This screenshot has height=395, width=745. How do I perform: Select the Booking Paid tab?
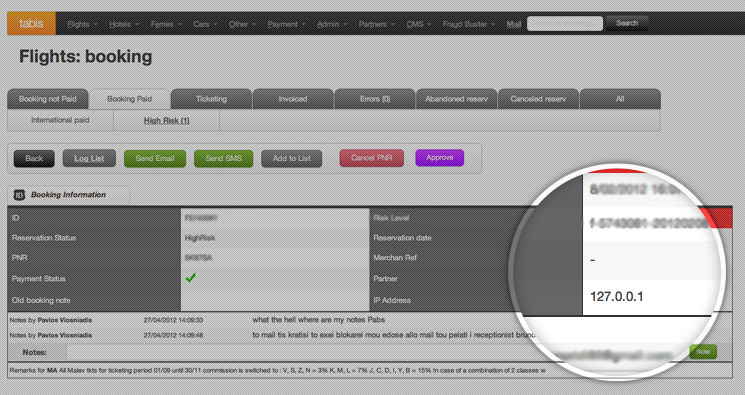(129, 99)
